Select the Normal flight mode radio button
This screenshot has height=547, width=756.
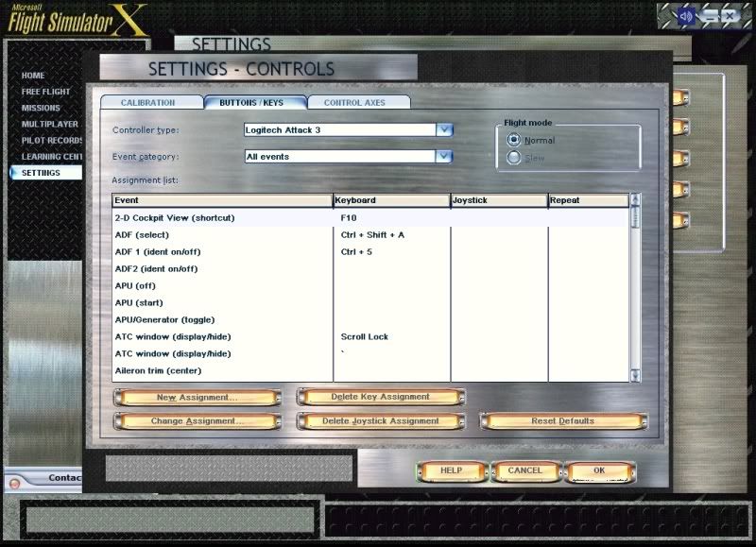point(513,140)
